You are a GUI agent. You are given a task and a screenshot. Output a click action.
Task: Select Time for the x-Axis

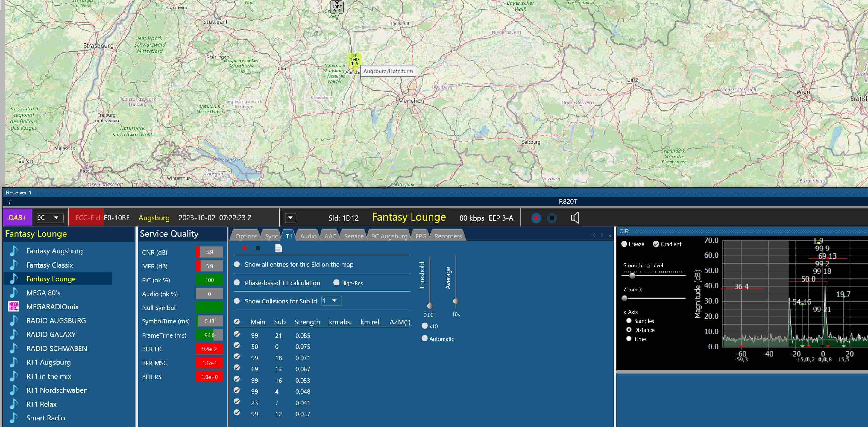pyautogui.click(x=629, y=339)
